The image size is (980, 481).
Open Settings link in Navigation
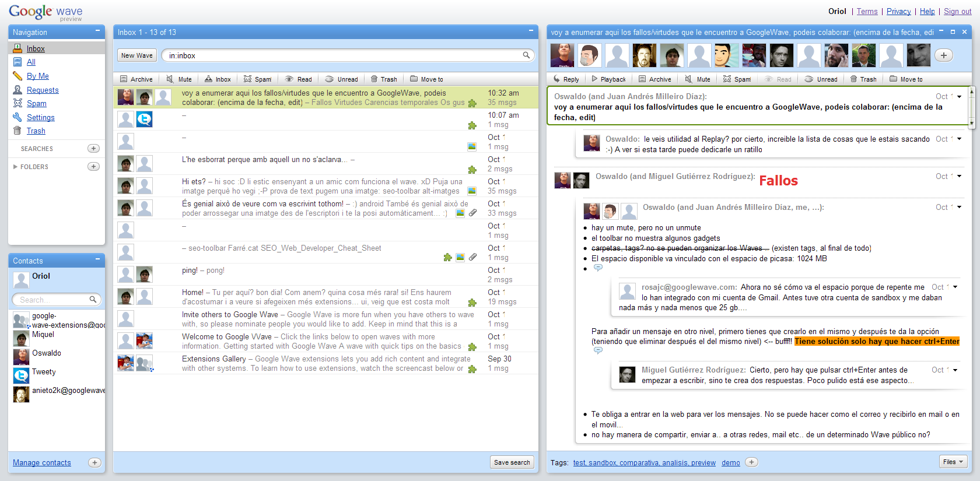pyautogui.click(x=41, y=117)
